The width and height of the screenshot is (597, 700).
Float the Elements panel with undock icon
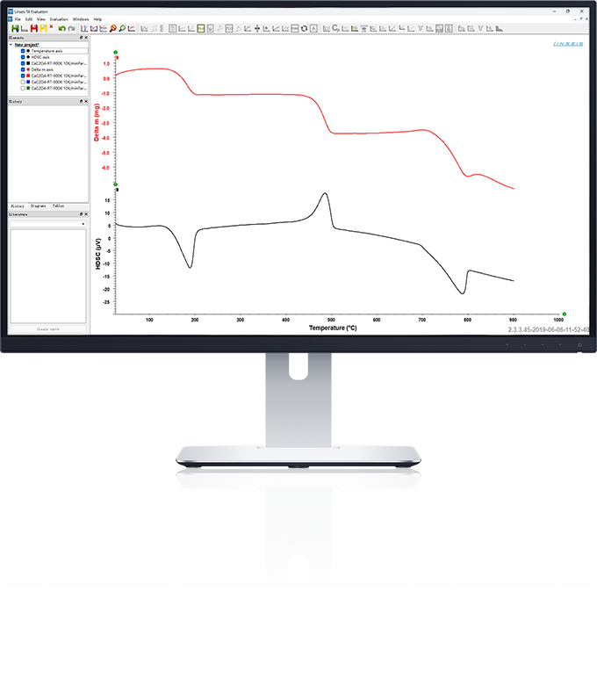[81, 38]
